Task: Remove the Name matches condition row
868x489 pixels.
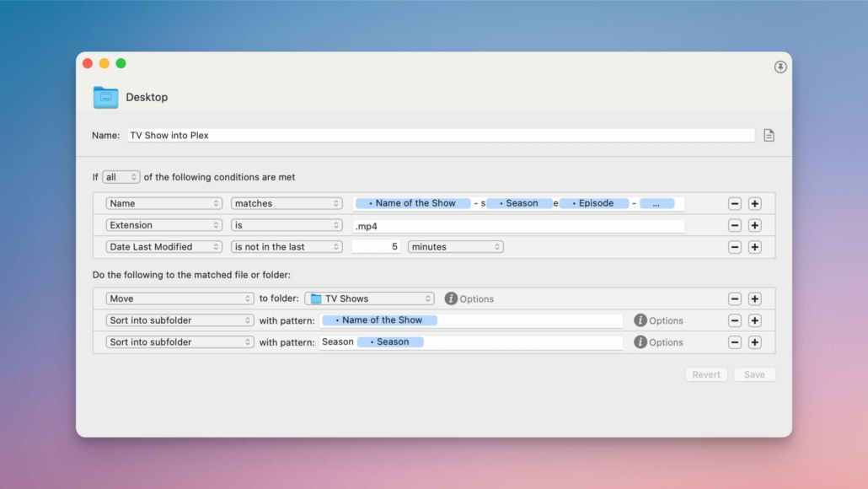Action: click(735, 204)
